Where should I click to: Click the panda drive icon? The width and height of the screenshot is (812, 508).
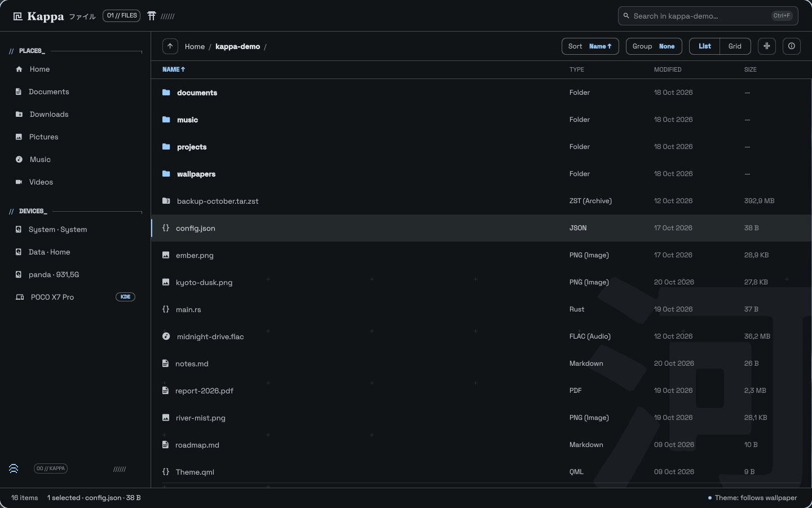tap(19, 275)
